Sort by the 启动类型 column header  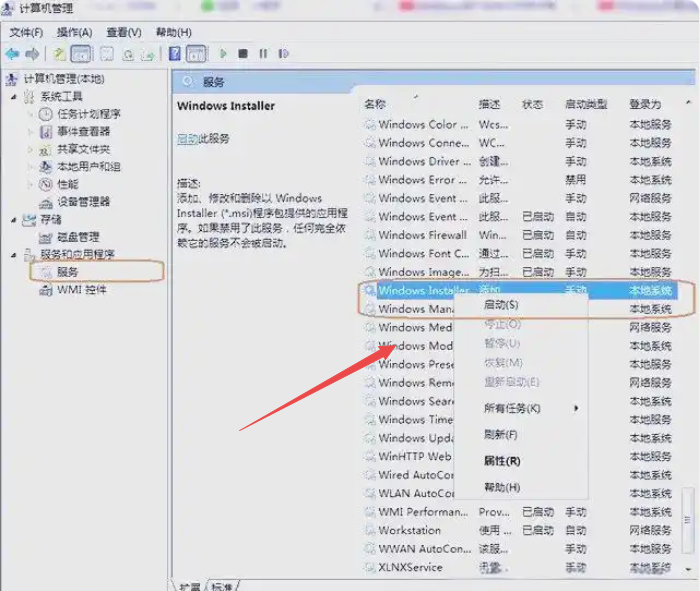tap(586, 104)
